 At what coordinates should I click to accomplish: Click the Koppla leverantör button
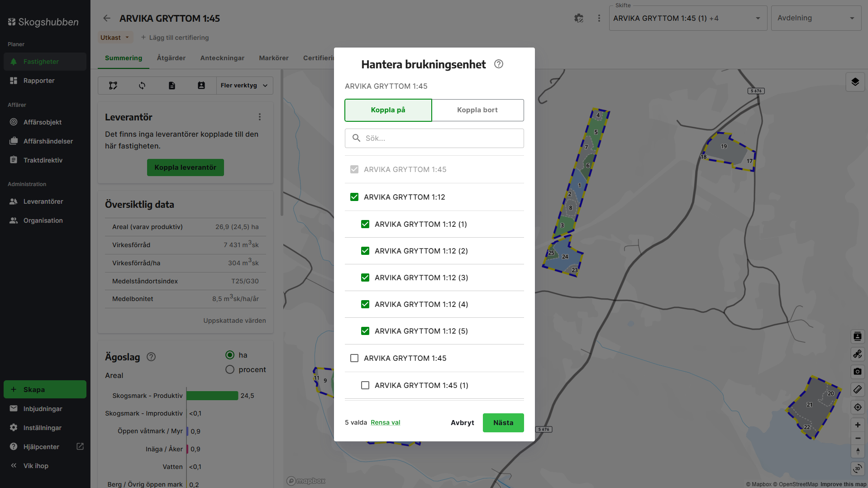point(186,167)
